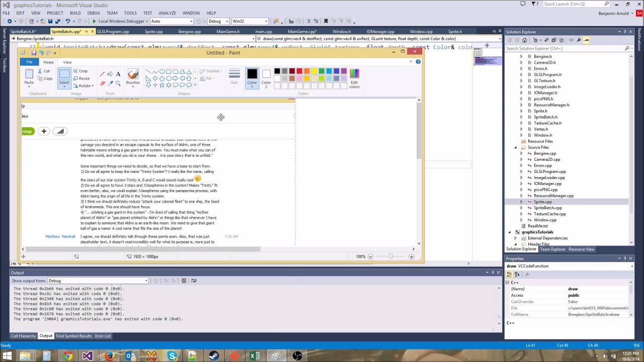This screenshot has height=362, width=644.
Task: Click the Home icon in Solution Explorer
Action: (525, 40)
